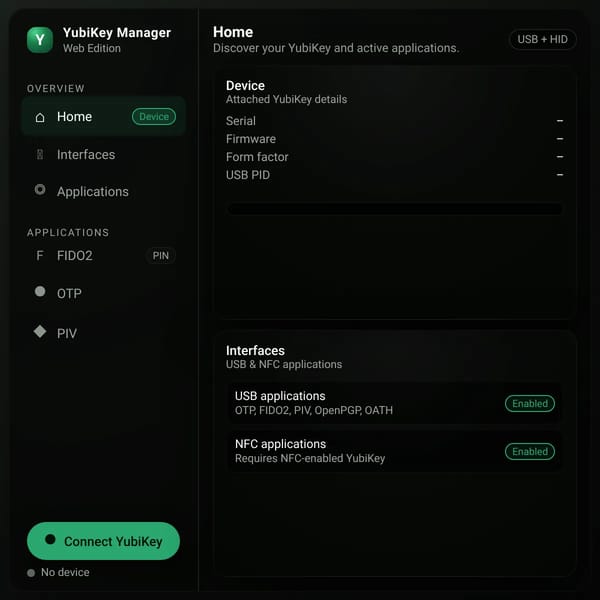Click the dot icon inside Connect YubiKey
The height and width of the screenshot is (600, 600).
pyautogui.click(x=50, y=540)
